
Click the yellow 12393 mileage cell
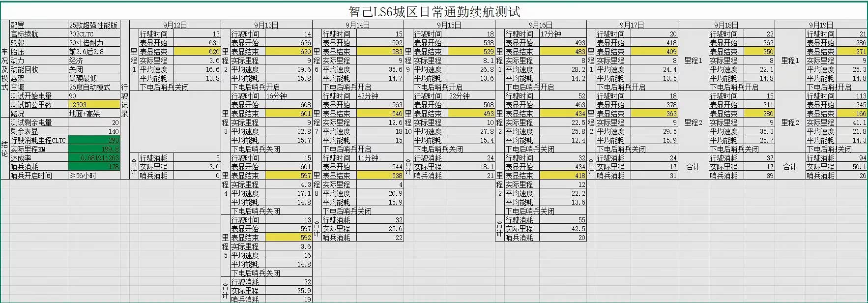[94, 105]
